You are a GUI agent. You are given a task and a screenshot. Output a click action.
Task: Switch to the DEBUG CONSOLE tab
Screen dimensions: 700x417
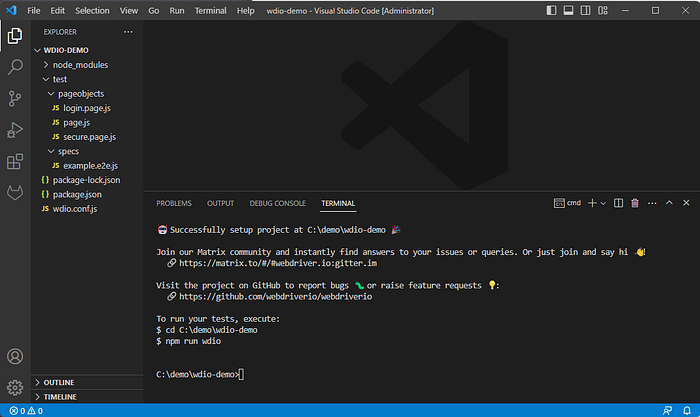coord(278,203)
